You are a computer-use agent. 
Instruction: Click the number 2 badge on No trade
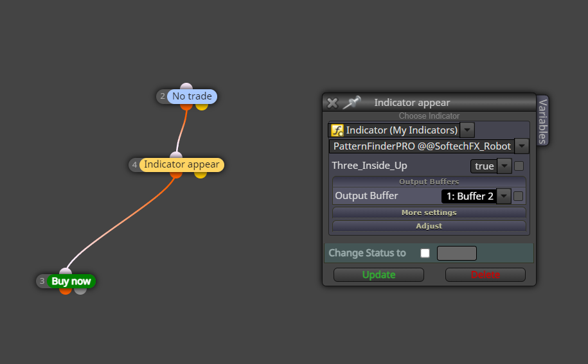[x=163, y=96]
